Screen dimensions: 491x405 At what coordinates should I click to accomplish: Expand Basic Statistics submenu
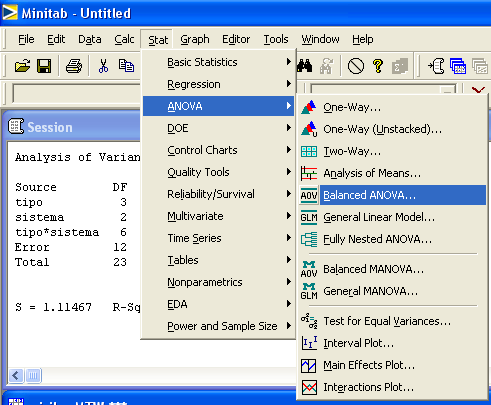[218, 62]
